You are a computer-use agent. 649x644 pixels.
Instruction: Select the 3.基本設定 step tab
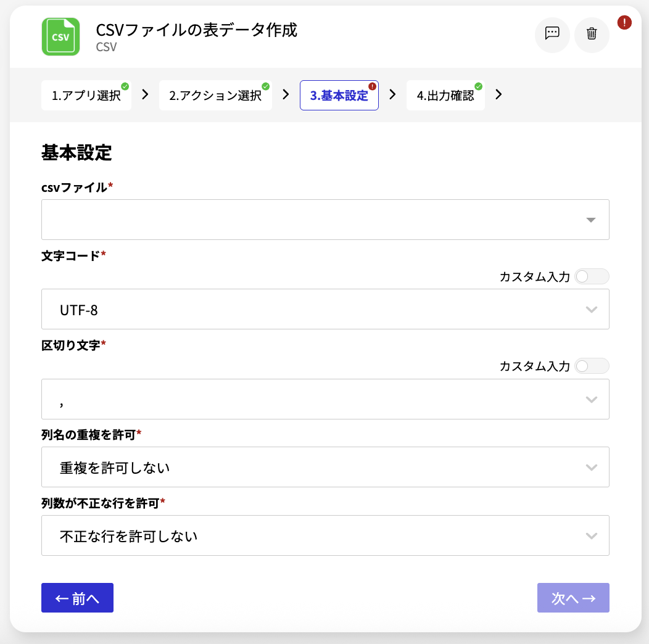coord(339,95)
